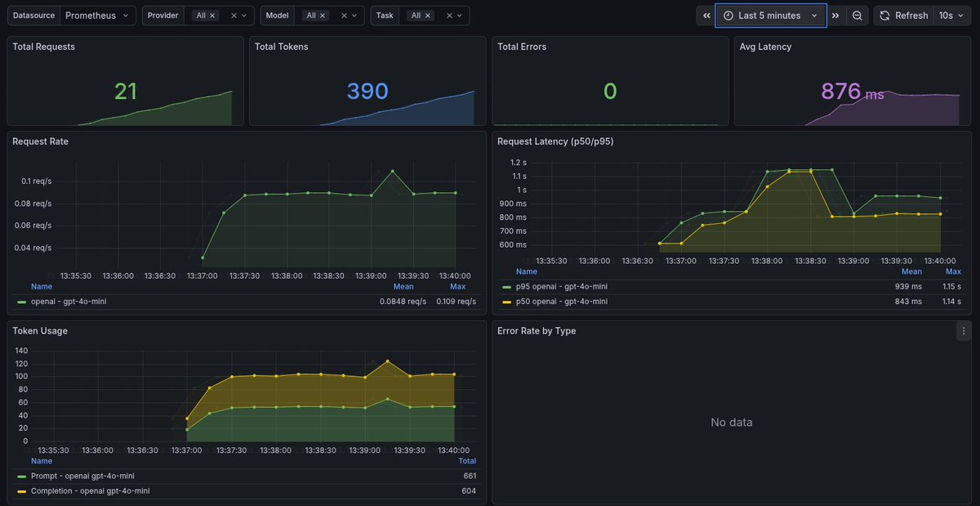980x506 pixels.
Task: Click the Total Errors panel title
Action: pyautogui.click(x=522, y=47)
